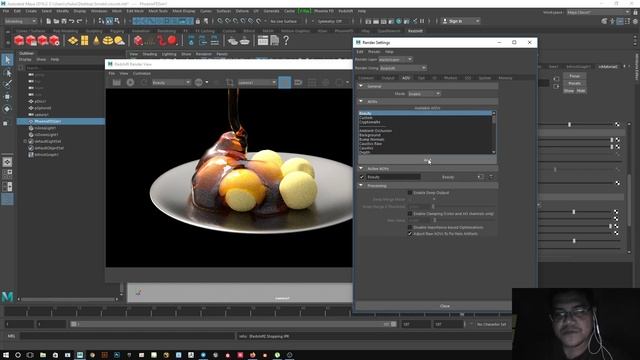Click the yellow dome light shelf icon
This screenshot has height=360, width=640.
(108, 40)
